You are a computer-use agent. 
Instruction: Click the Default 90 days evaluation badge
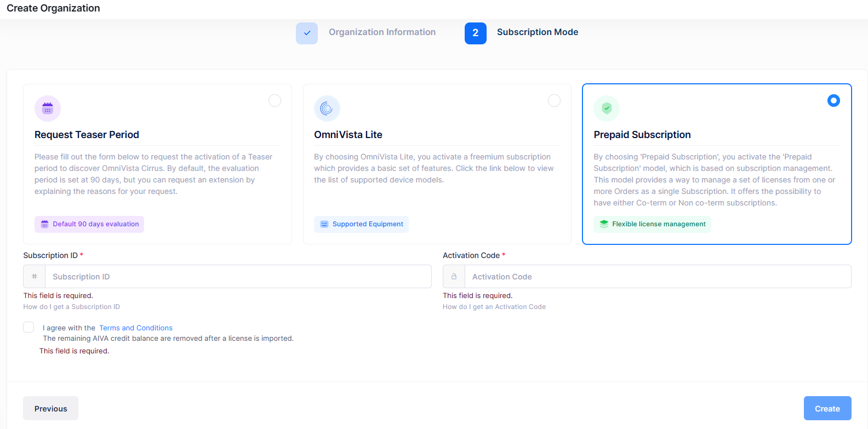click(89, 224)
